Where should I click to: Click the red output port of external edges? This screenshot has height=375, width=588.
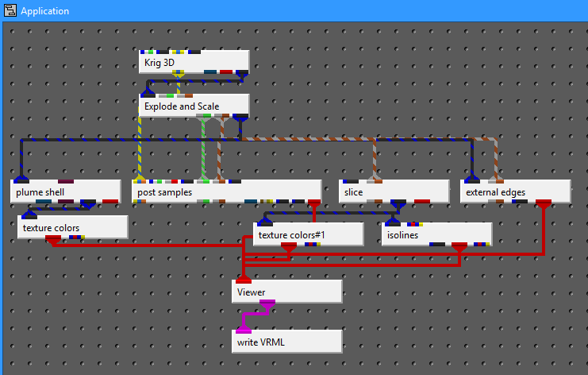tap(544, 204)
